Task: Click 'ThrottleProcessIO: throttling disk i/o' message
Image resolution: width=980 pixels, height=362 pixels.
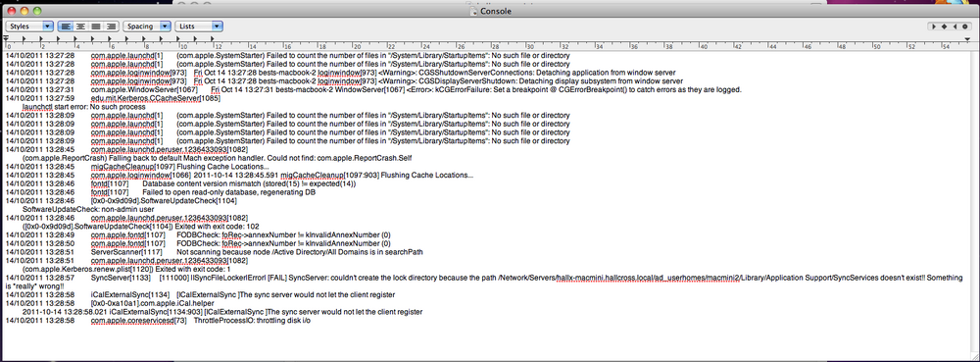Action: [x=252, y=321]
